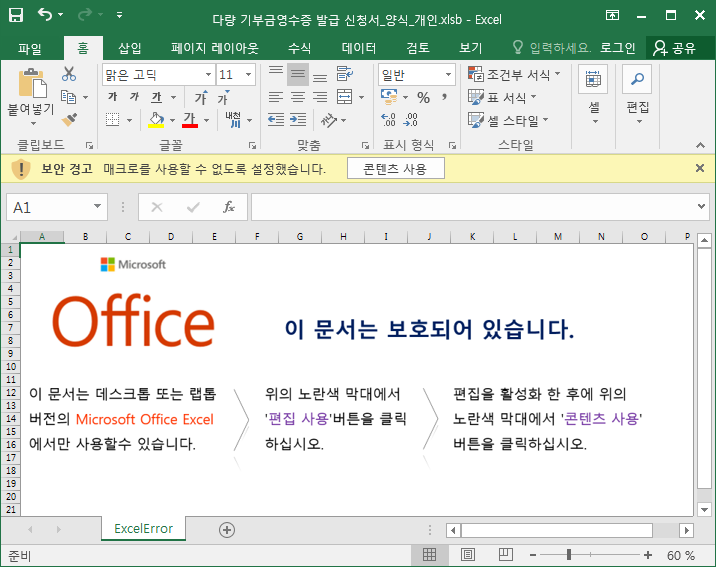This screenshot has width=716, height=567.
Task: Click the Wrap Text icon
Action: click(x=345, y=74)
